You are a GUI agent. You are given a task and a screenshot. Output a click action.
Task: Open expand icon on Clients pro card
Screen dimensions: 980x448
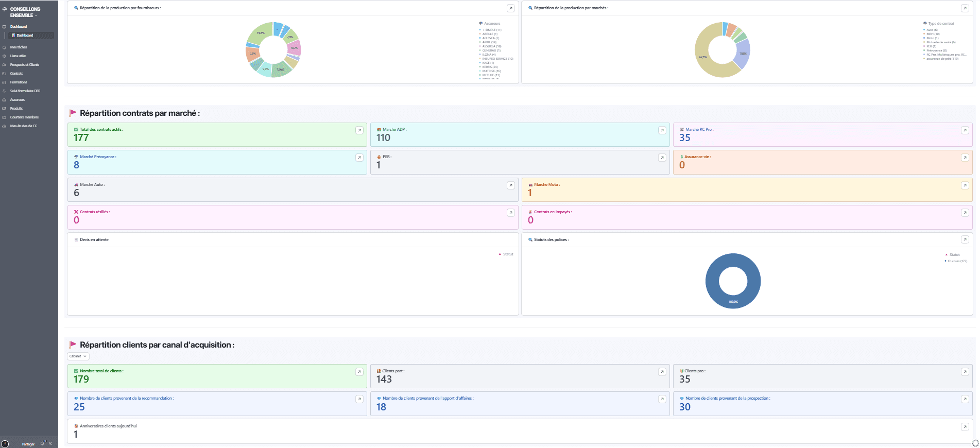(965, 372)
